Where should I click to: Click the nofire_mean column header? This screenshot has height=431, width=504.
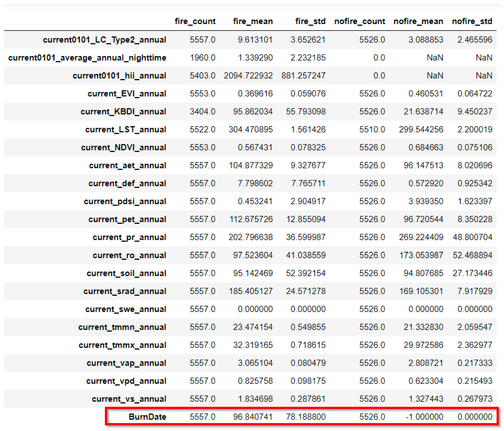(x=418, y=21)
